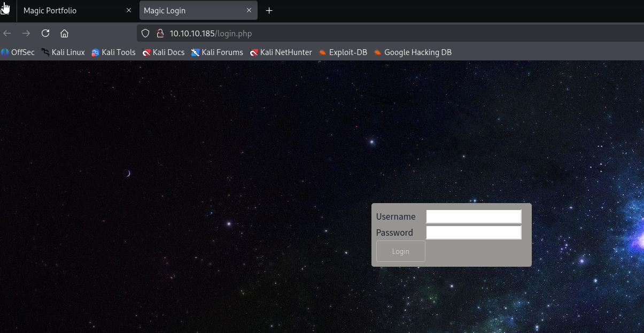
Task: Open a new browser tab
Action: point(269,11)
